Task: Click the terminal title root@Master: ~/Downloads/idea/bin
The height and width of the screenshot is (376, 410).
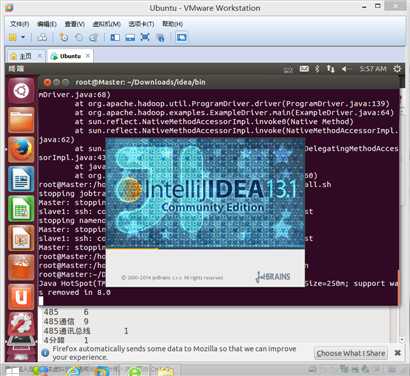Action: pos(140,82)
